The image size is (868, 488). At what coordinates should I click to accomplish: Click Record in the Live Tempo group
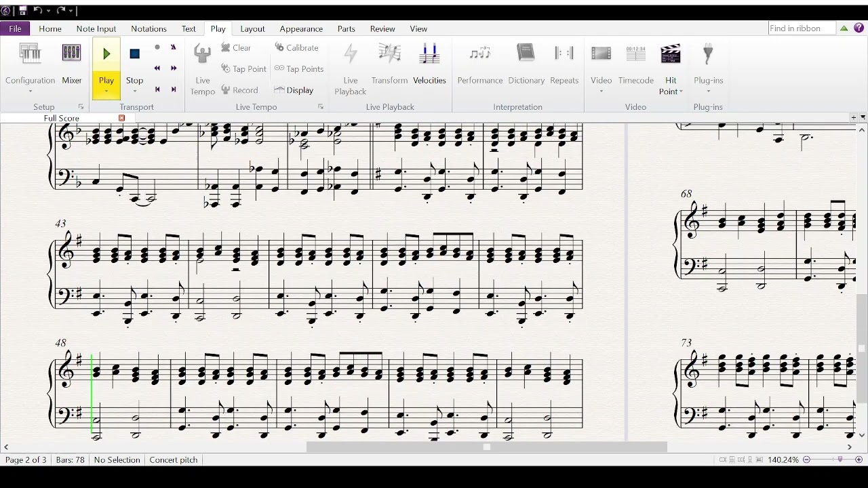click(x=239, y=89)
